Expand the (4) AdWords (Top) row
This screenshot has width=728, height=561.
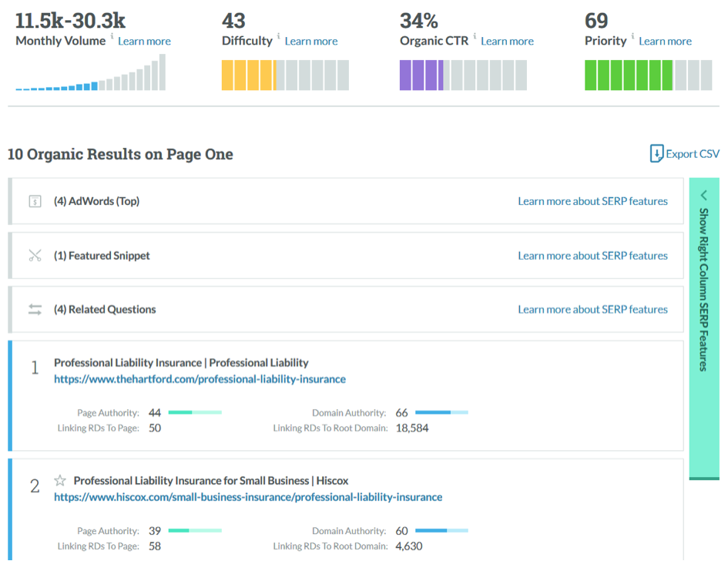[96, 201]
